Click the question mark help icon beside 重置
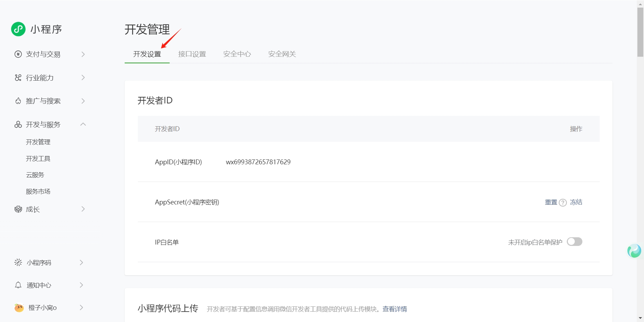The width and height of the screenshot is (644, 322). click(563, 203)
